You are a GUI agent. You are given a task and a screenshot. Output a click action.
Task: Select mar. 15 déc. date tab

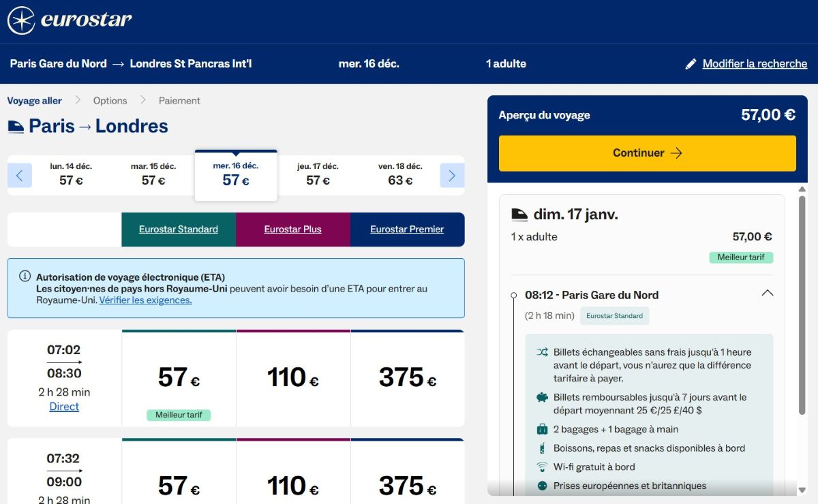pyautogui.click(x=153, y=174)
